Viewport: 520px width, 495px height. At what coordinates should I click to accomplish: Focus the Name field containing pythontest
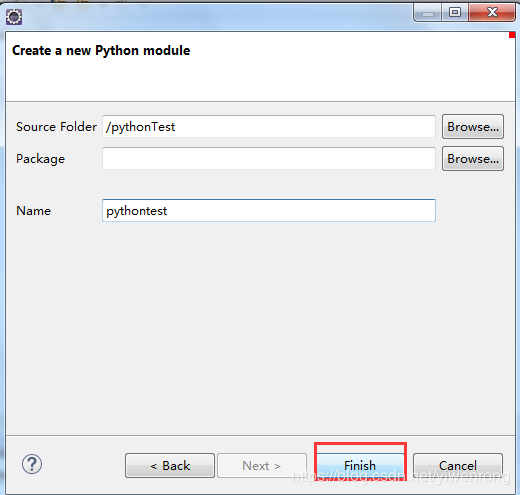269,211
